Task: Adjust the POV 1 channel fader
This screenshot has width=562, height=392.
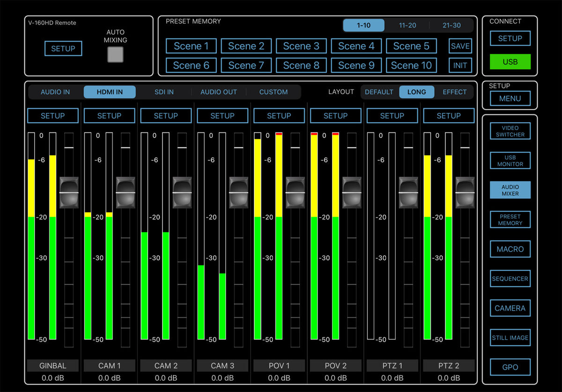Action: (x=296, y=191)
